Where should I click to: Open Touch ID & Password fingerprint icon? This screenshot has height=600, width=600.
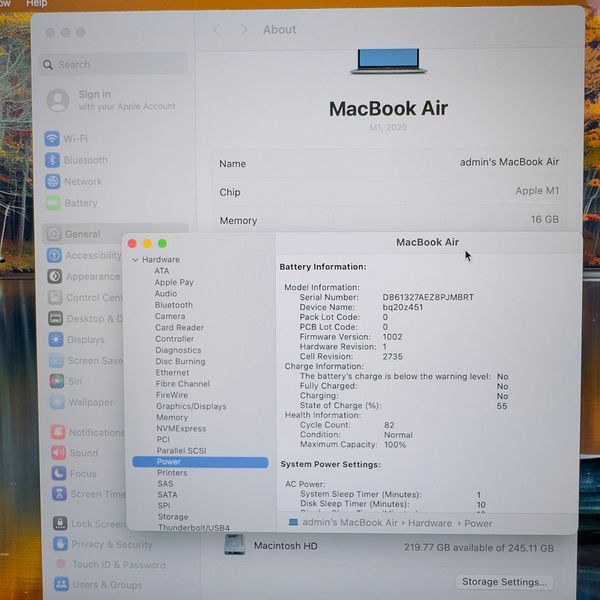pyautogui.click(x=61, y=564)
